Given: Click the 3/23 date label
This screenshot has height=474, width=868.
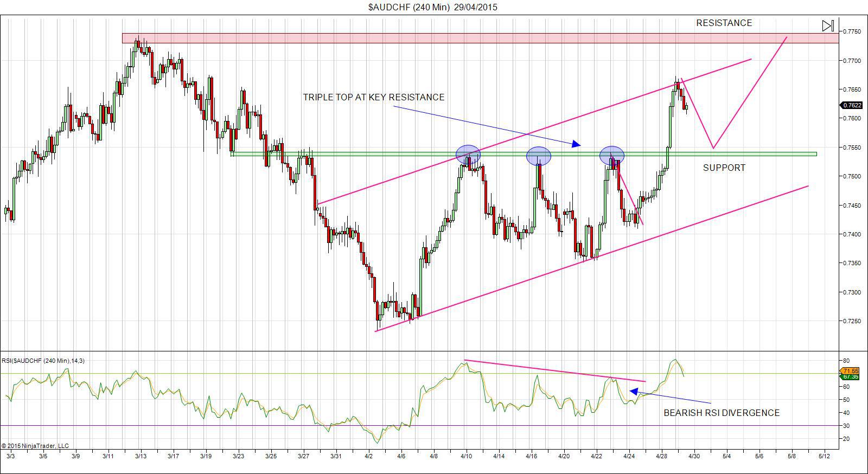Looking at the screenshot, I should (x=238, y=456).
